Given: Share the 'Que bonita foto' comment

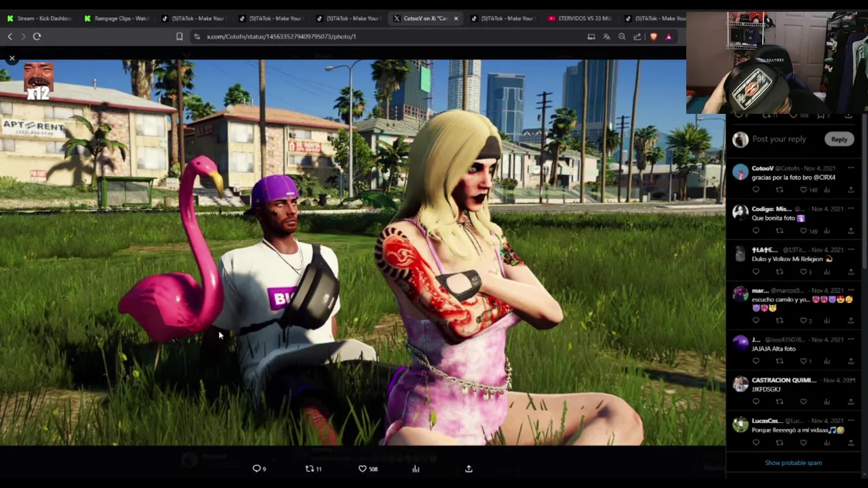Looking at the screenshot, I should tap(850, 230).
